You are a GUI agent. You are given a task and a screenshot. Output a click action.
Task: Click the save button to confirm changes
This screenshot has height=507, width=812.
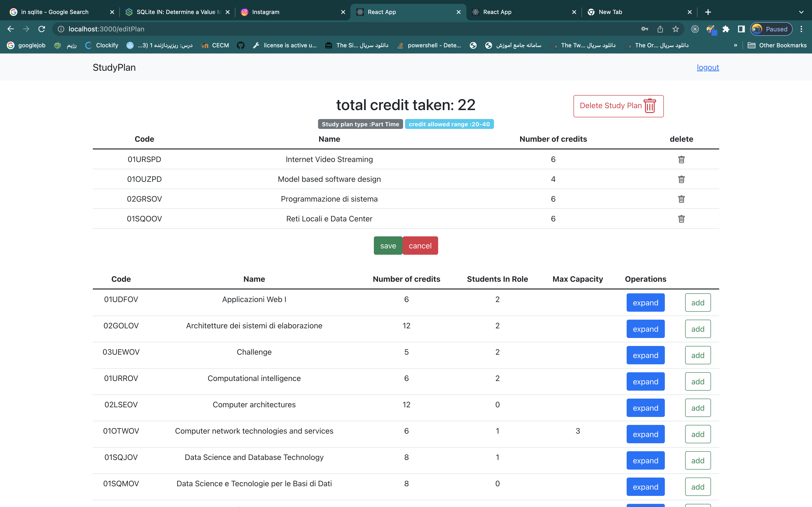[388, 245]
